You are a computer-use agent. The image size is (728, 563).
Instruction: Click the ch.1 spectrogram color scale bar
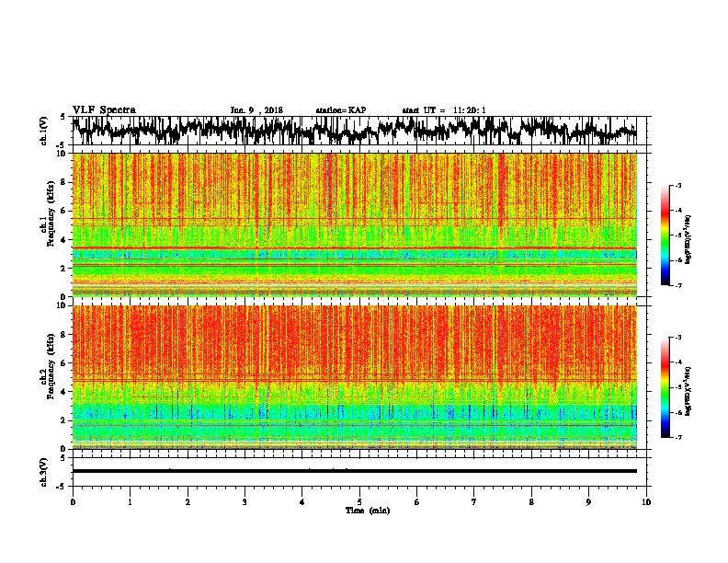coord(665,236)
